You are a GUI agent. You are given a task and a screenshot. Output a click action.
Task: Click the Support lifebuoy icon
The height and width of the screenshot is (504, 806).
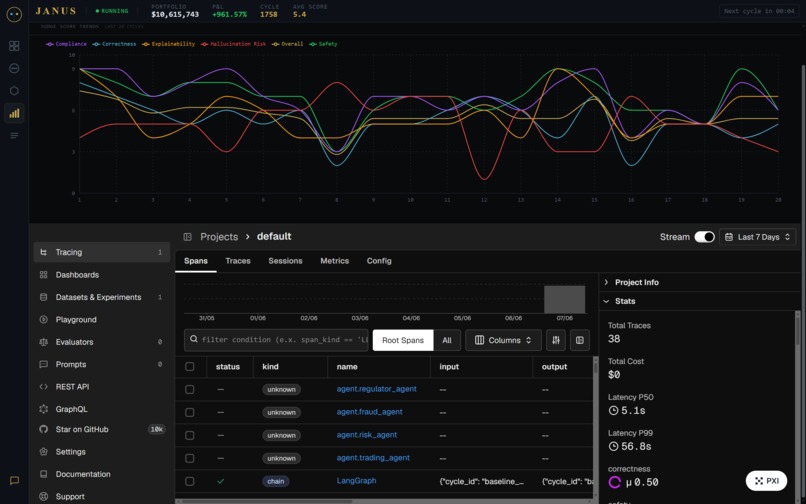coord(44,496)
